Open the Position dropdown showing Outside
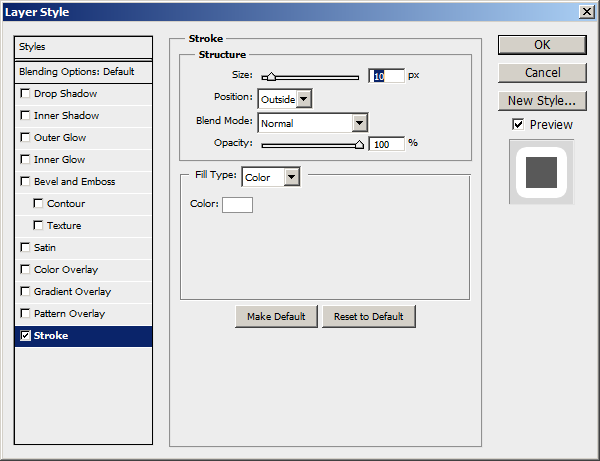Image resolution: width=600 pixels, height=461 pixels. tap(285, 99)
